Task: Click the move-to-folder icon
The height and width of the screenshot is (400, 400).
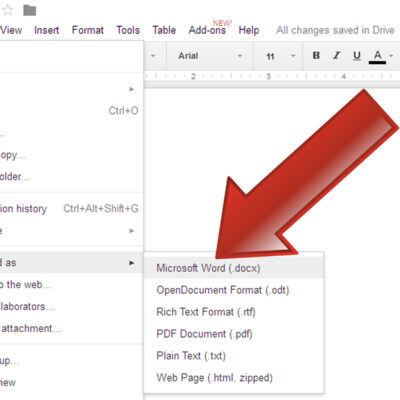Action: tap(30, 10)
